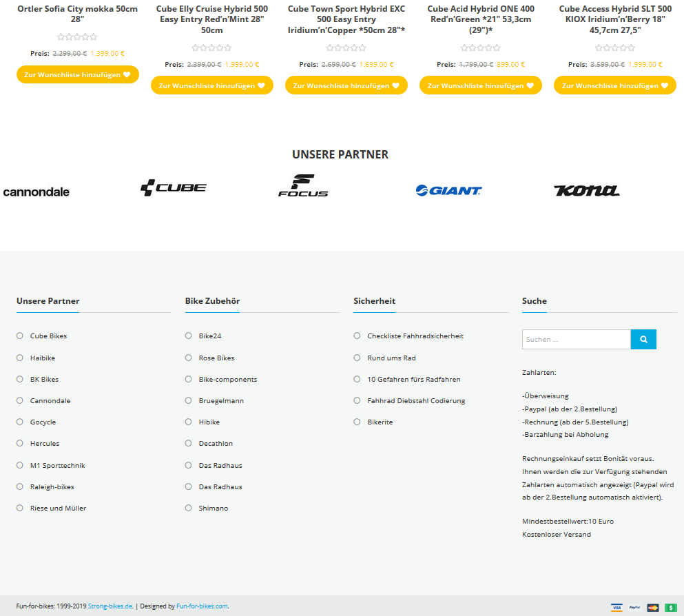684x616 pixels.
Task: Click the green cash payment icon
Action: pos(671,607)
